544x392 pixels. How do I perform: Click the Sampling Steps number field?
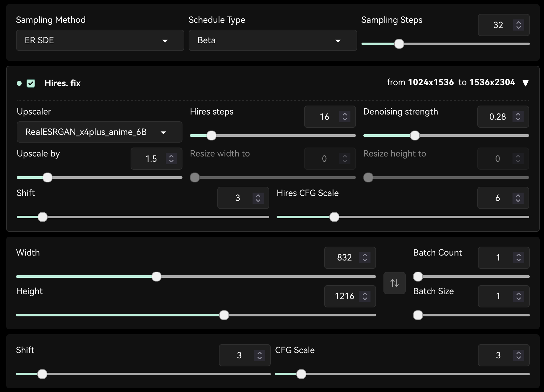pos(504,25)
